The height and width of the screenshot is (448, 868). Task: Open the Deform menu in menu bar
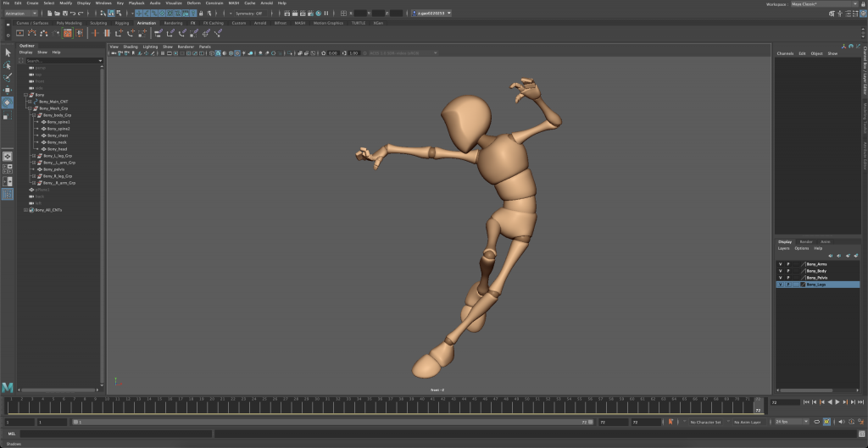193,3
